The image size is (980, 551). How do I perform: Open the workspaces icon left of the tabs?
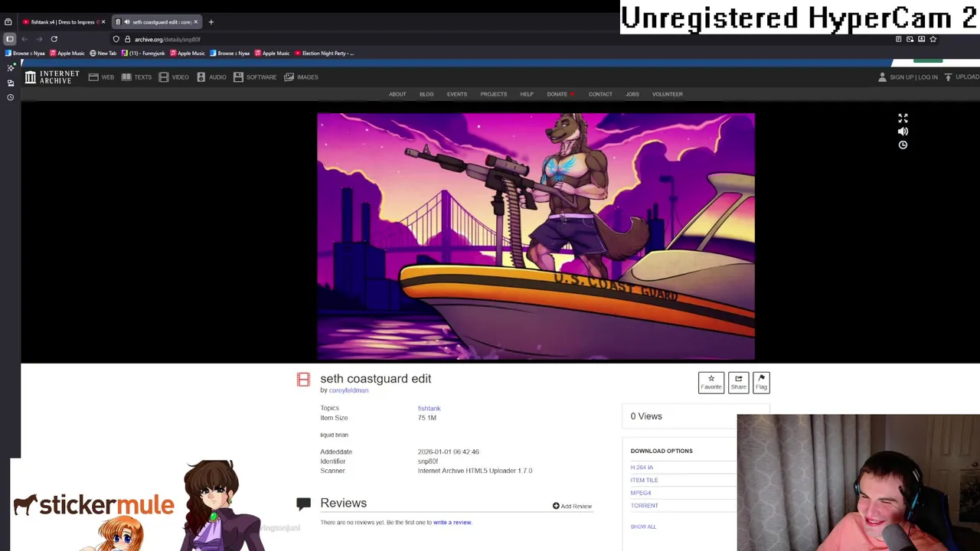tap(8, 22)
